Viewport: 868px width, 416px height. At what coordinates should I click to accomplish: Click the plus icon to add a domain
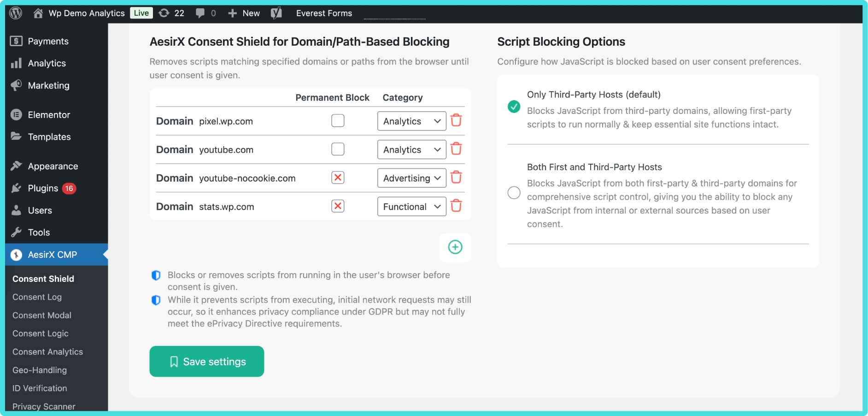coord(455,247)
